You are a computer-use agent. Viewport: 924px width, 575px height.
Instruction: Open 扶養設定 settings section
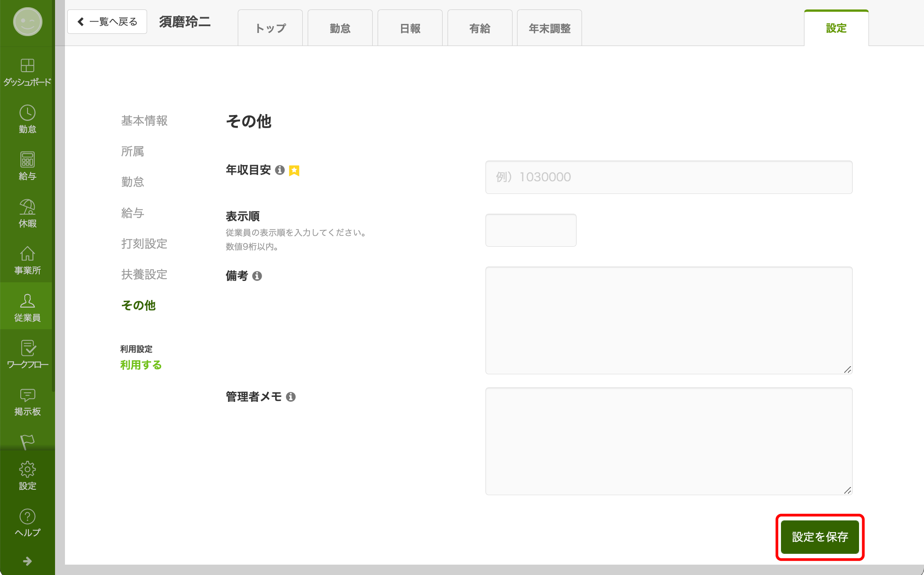[x=144, y=274]
